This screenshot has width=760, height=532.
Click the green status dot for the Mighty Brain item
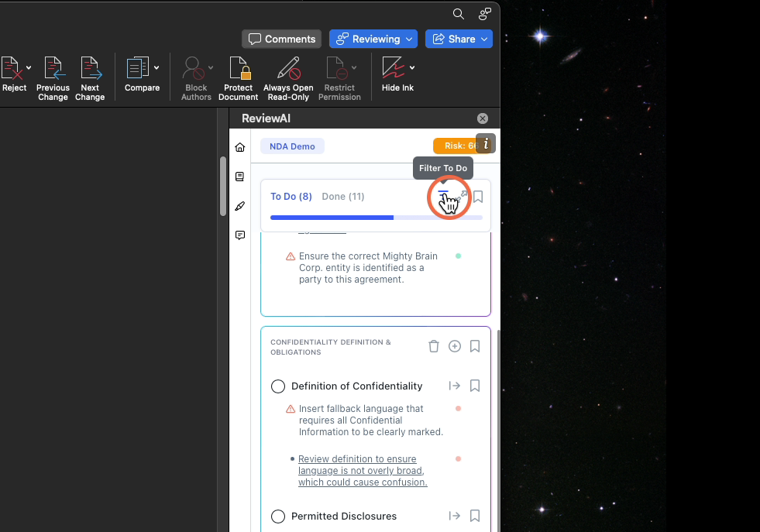pos(458,256)
